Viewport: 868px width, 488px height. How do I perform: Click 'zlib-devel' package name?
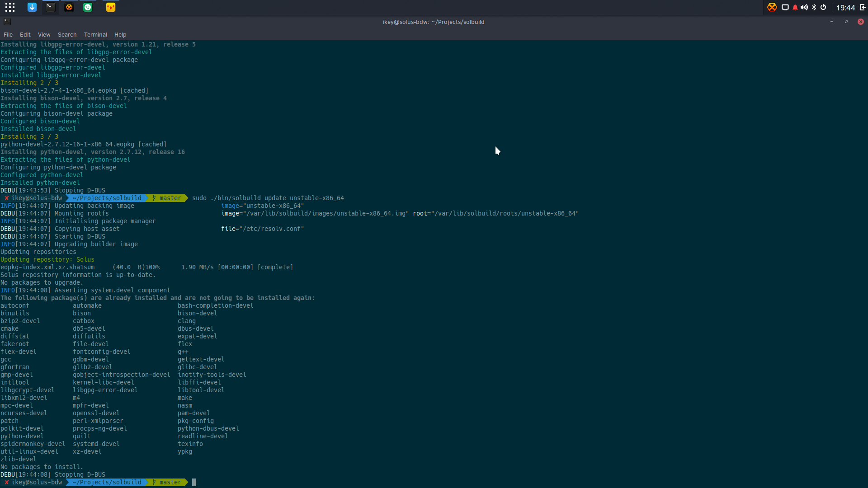19,459
